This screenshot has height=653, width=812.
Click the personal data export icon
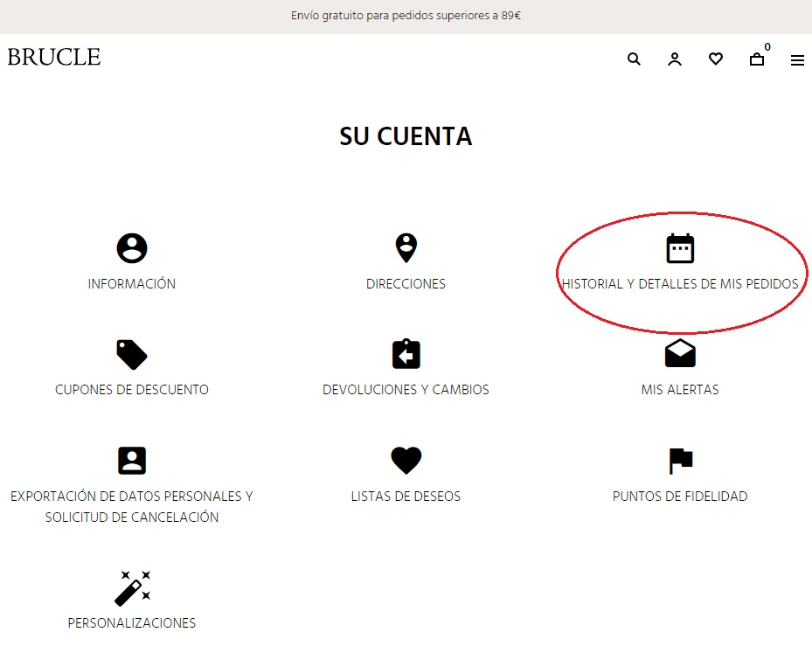[132, 460]
